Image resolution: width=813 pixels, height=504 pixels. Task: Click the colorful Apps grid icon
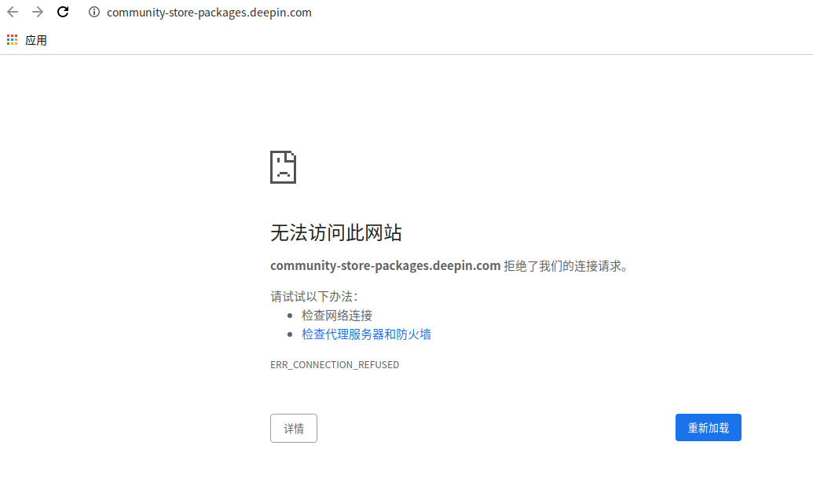(12, 39)
